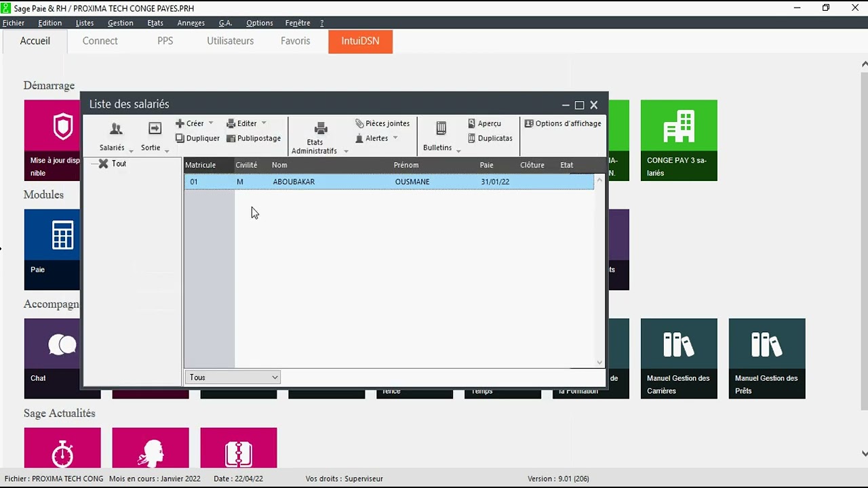Click the Etat column header
This screenshot has width=868, height=488.
pyautogui.click(x=567, y=165)
